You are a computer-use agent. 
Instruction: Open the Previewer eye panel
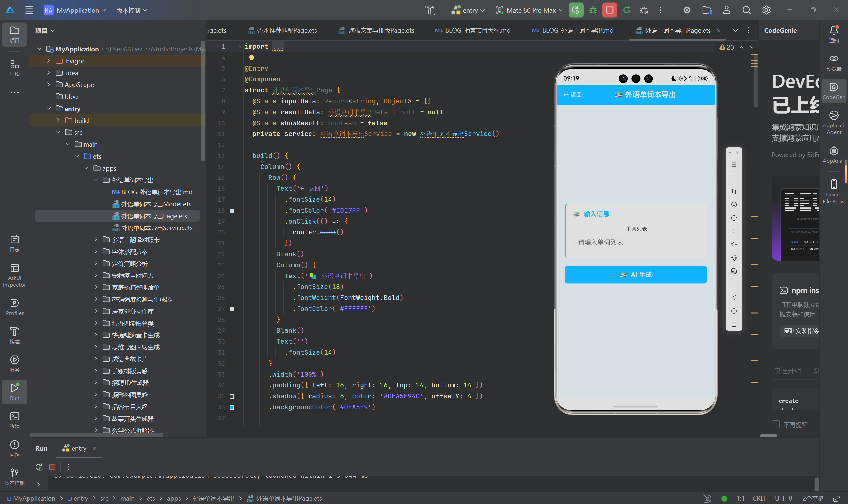pos(834,63)
